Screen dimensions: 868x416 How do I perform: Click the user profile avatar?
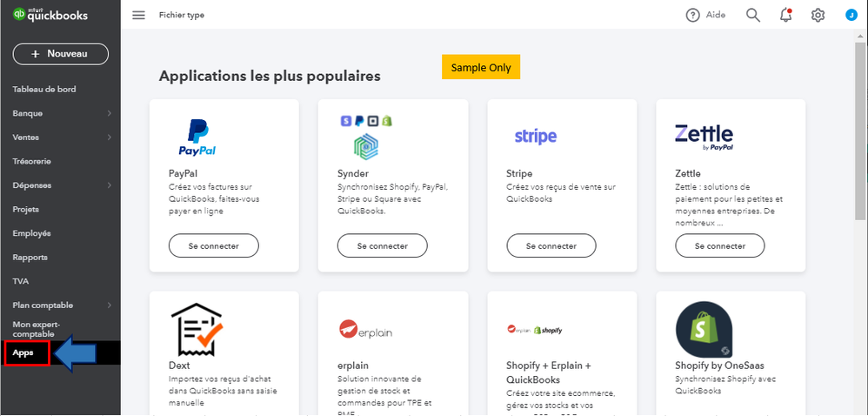coord(851,15)
